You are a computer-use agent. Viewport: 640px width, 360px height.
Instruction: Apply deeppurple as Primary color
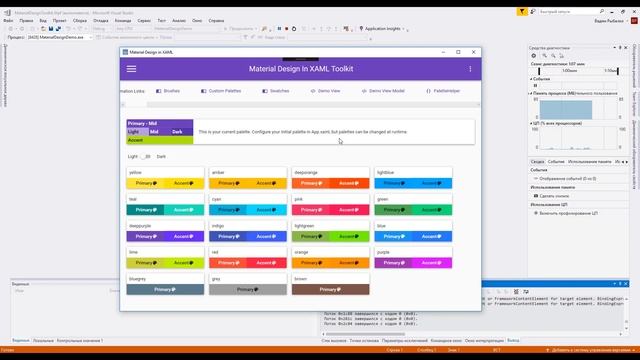pyautogui.click(x=146, y=236)
